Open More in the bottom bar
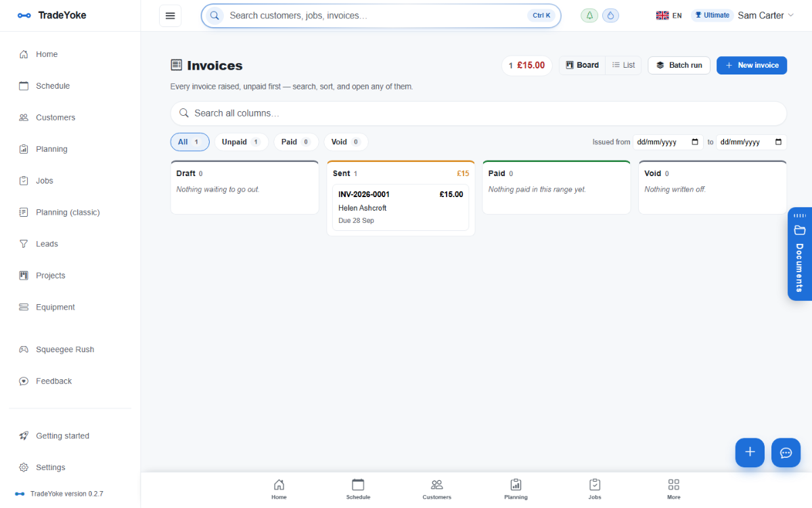Image resolution: width=812 pixels, height=508 pixels. [674, 489]
